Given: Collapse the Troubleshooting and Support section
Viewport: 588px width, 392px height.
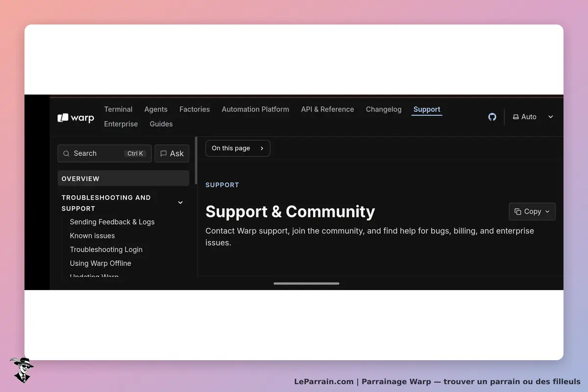Looking at the screenshot, I should pos(180,203).
